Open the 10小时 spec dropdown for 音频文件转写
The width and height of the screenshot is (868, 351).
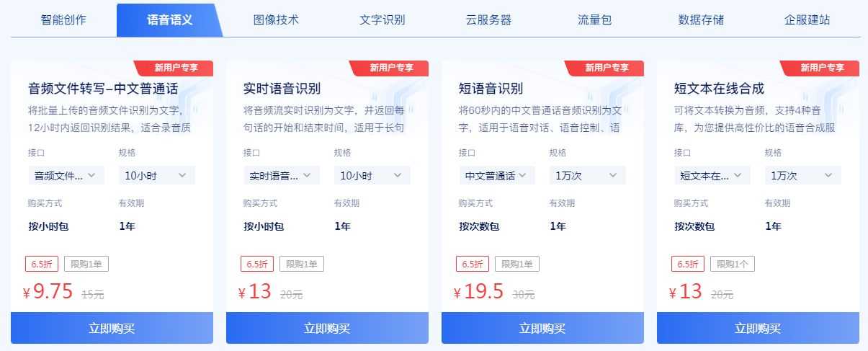(x=156, y=175)
